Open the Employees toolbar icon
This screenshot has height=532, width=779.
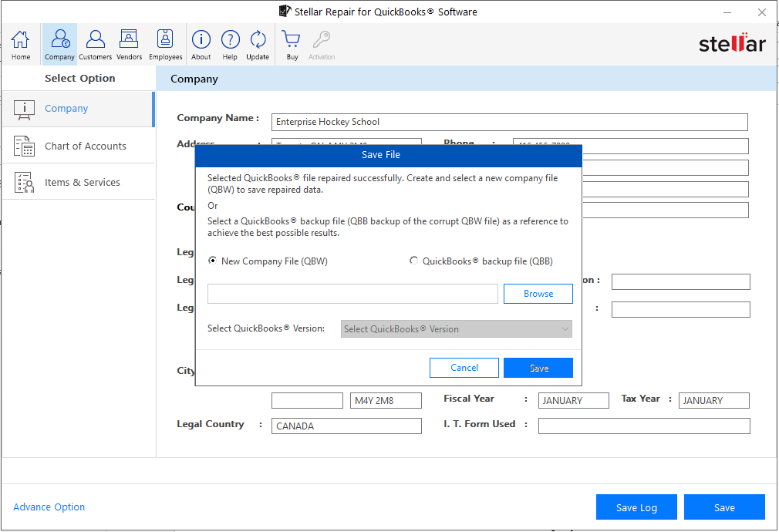pos(165,45)
